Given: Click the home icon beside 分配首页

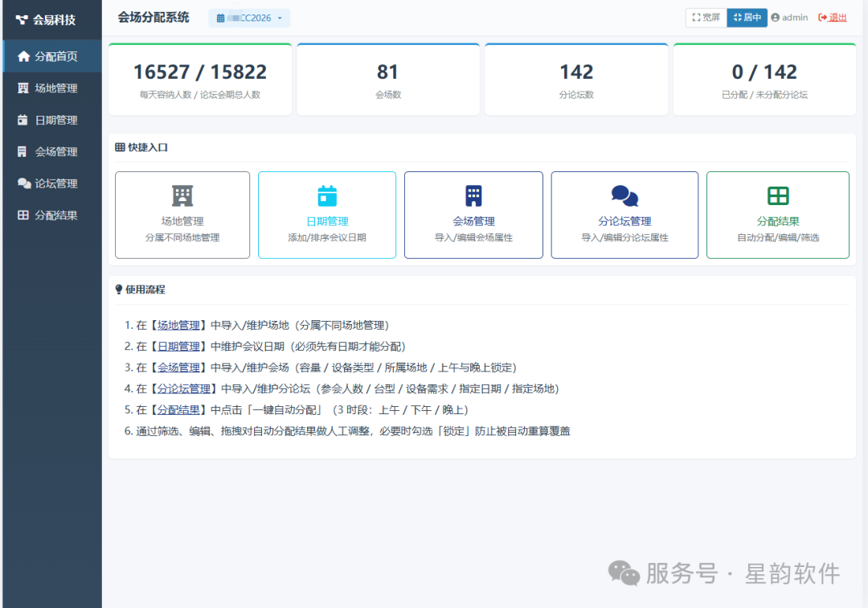Looking at the screenshot, I should click(x=23, y=56).
